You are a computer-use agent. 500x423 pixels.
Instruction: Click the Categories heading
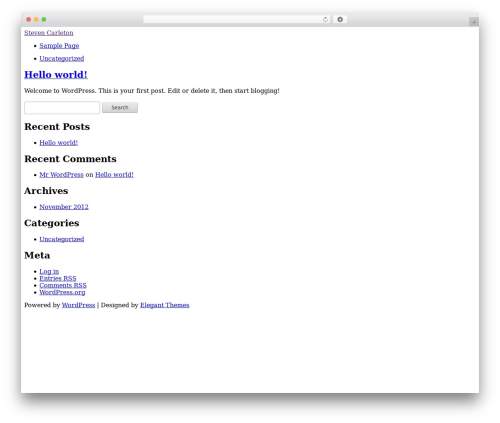pos(52,223)
